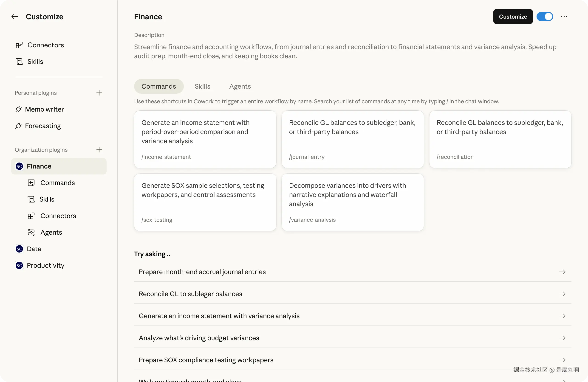
Task: Open the three-dot more options menu
Action: [x=564, y=17]
